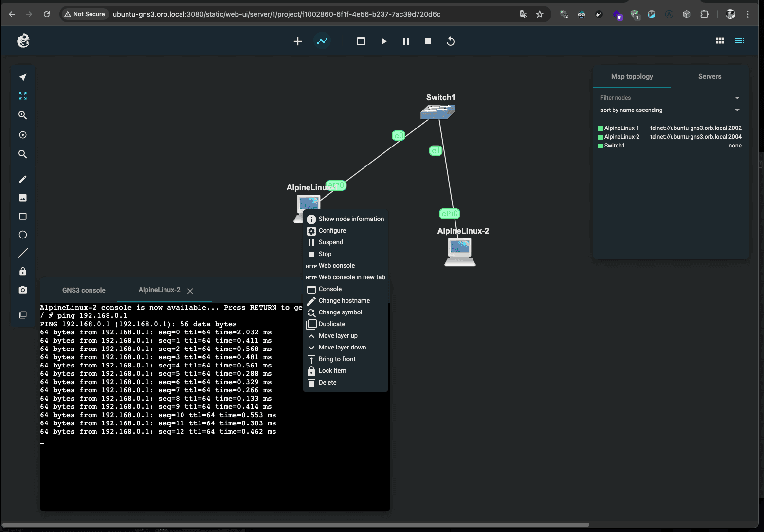Click the zoom in magnifier icon
Viewport: 764px width, 532px height.
[x=23, y=115]
